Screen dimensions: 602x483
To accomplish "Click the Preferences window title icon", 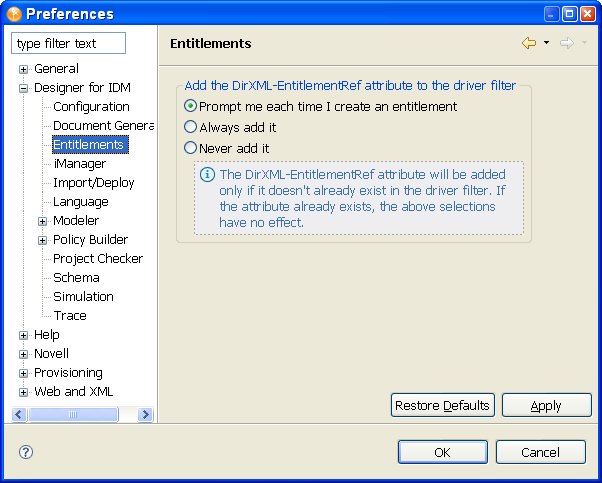I will 13,14.
